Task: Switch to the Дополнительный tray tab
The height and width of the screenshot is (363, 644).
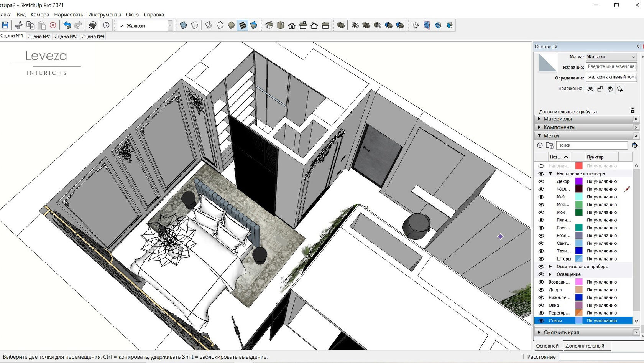Action: (x=585, y=346)
